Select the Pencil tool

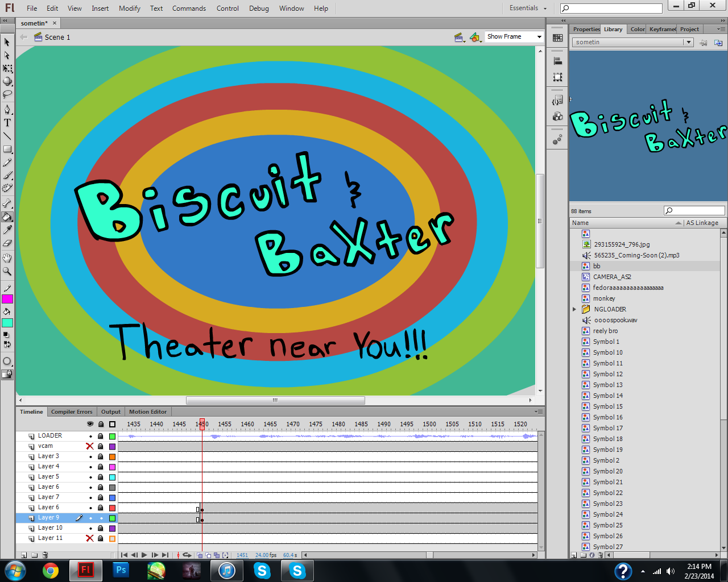[7, 163]
